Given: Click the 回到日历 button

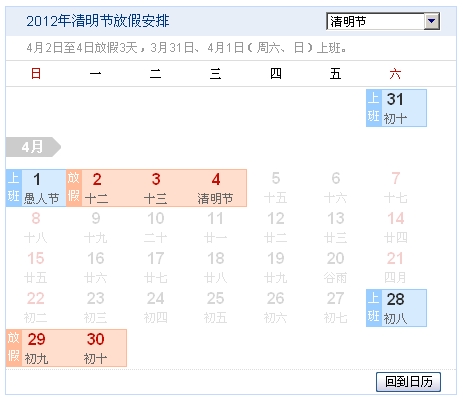Looking at the screenshot, I should point(408,382).
